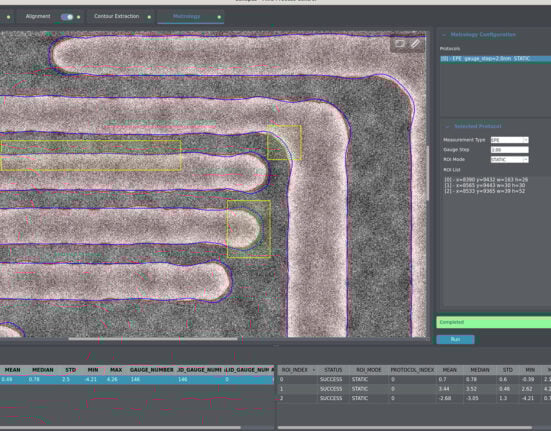This screenshot has height=431, width=551.
Task: Click the left table MEAN column header
Action: tap(12, 370)
